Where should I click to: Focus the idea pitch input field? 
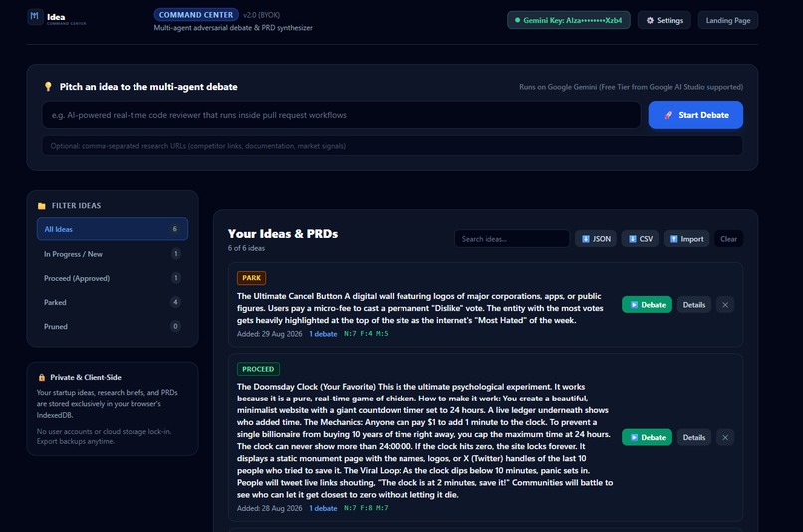(341, 115)
